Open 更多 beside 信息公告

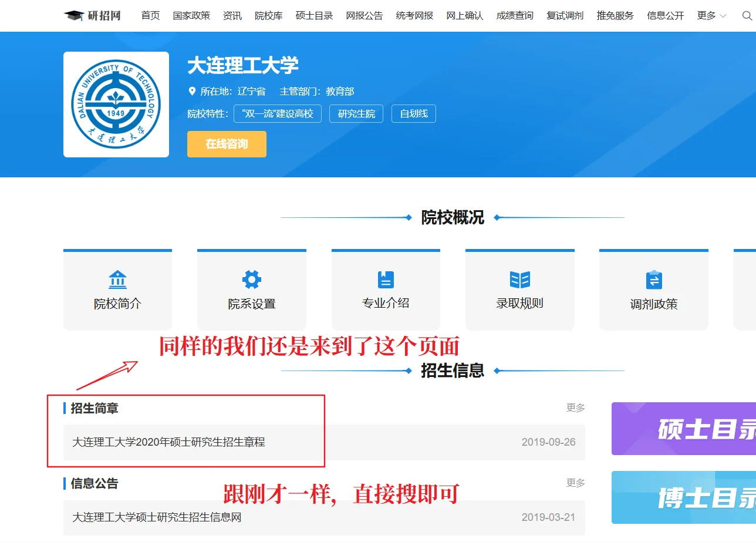pos(576,483)
